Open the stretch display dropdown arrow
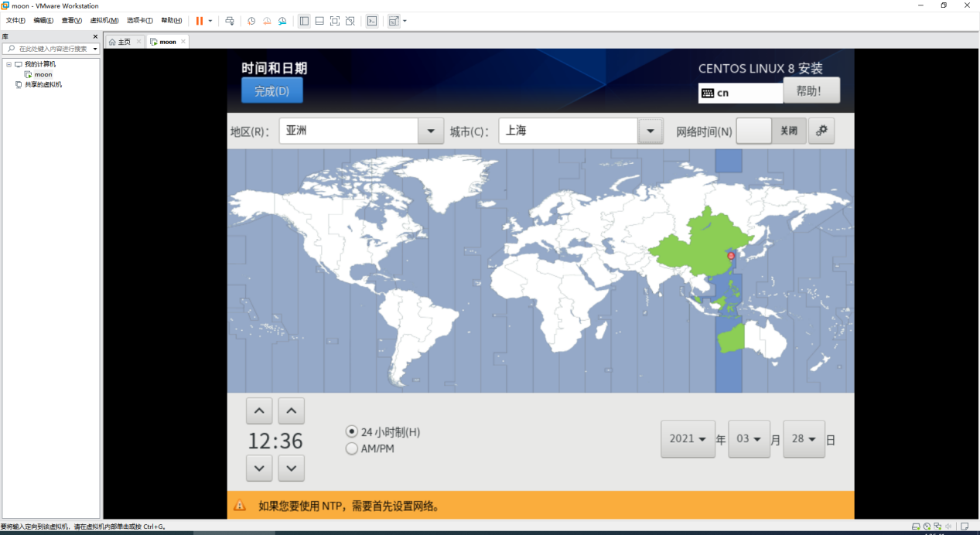 coord(405,21)
